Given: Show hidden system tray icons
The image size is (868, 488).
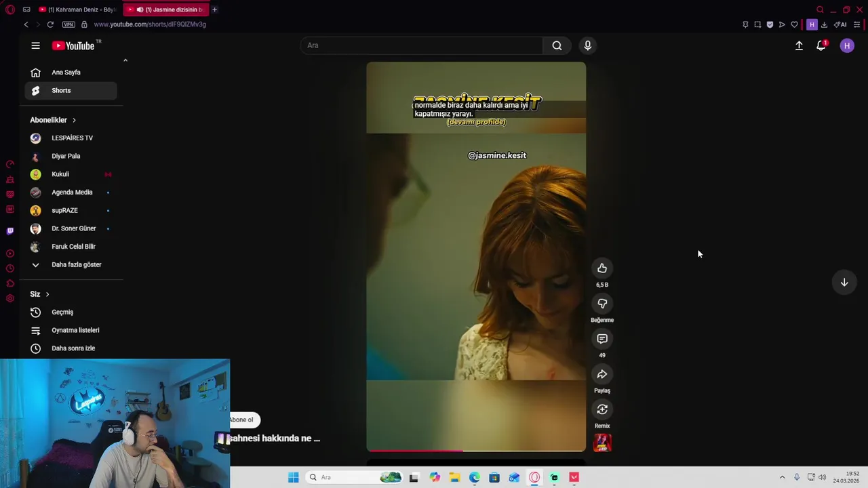Looking at the screenshot, I should click(782, 477).
